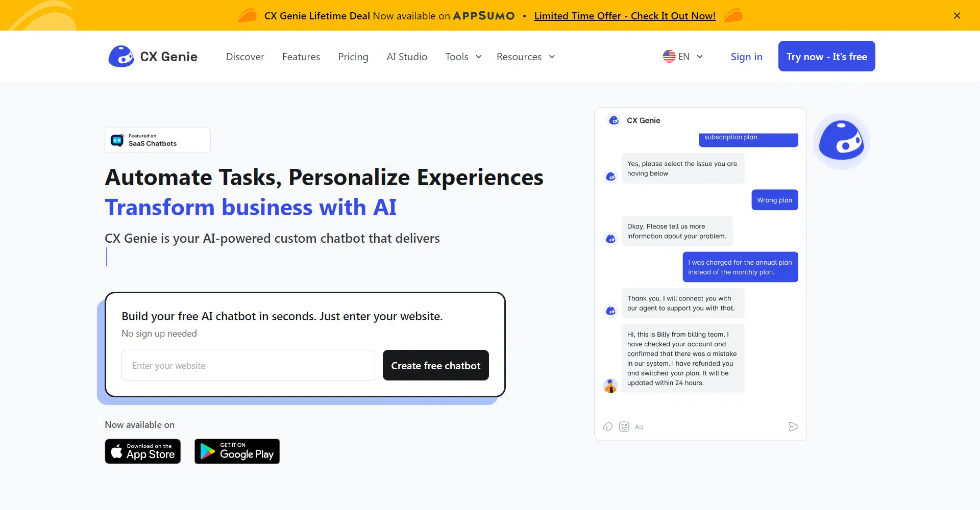
Task: Click the attachment icon in chat
Action: point(607,427)
